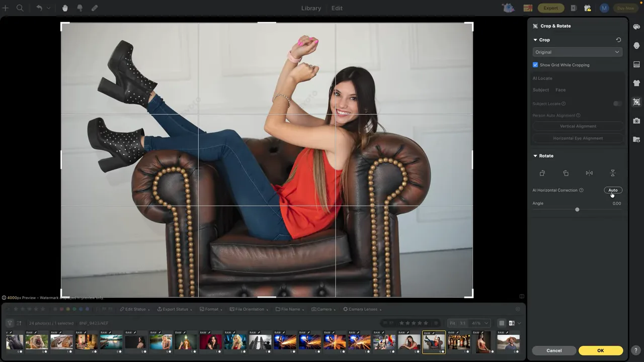
Task: Open the M user account avatar
Action: click(604, 8)
